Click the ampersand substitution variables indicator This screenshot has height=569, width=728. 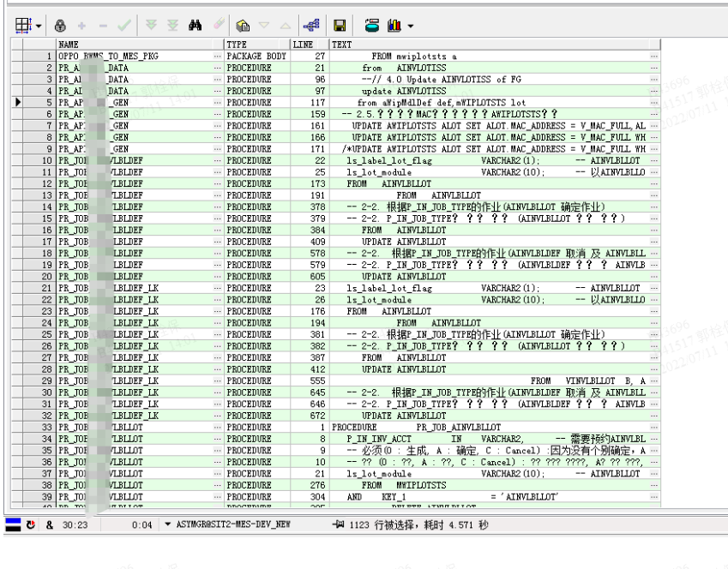point(50,525)
